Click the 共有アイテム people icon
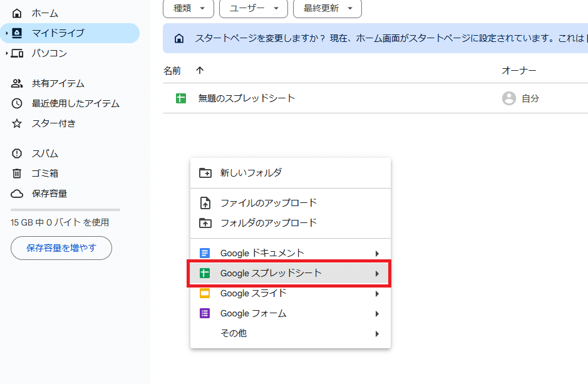This screenshot has width=588, height=384. (x=17, y=83)
